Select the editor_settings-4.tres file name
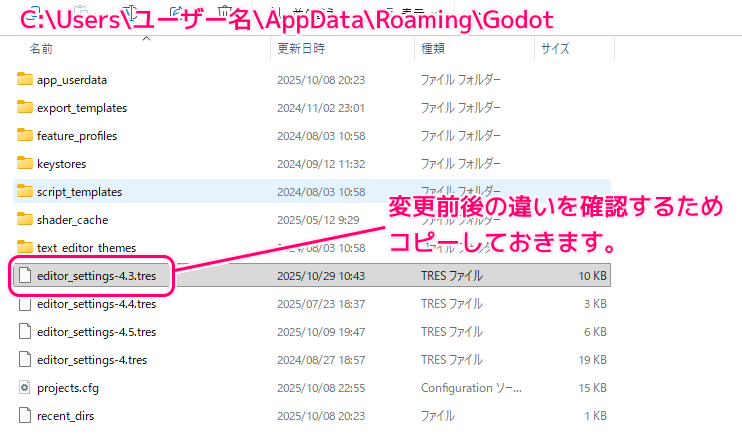742x445 pixels. tap(92, 360)
